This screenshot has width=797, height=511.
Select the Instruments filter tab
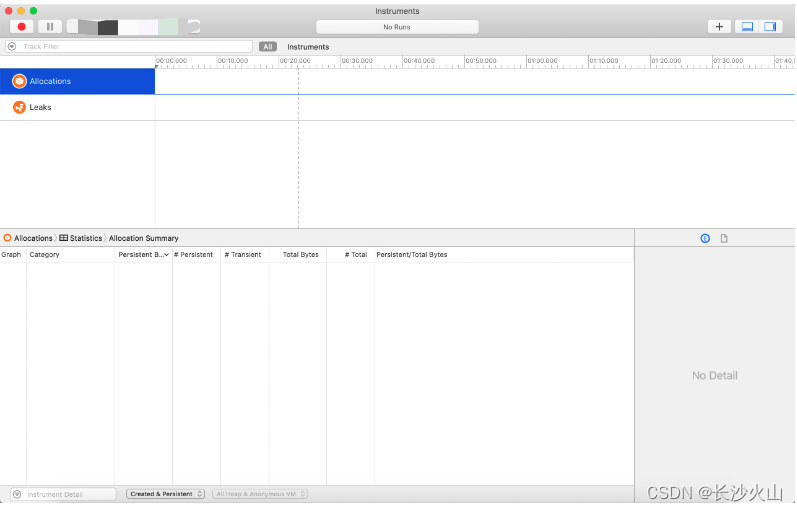308,47
